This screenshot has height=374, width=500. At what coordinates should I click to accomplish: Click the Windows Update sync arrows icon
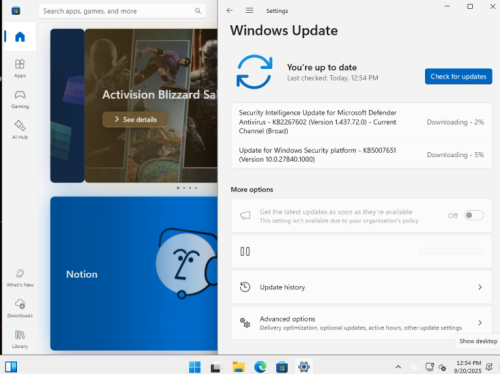pos(254,72)
